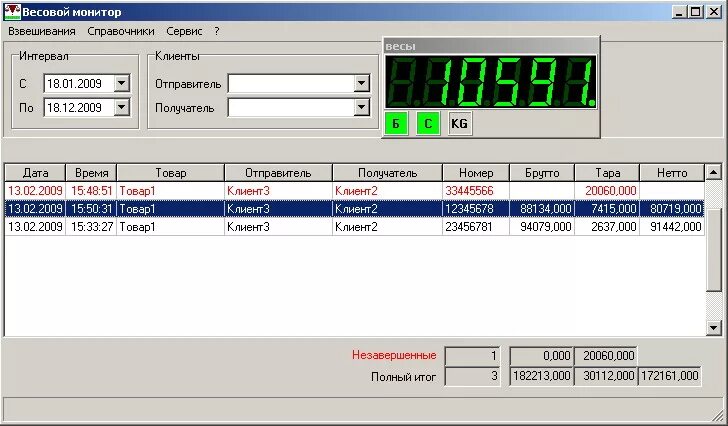Click the red Незавершенные label
This screenshot has width=728, height=426.
click(x=394, y=355)
